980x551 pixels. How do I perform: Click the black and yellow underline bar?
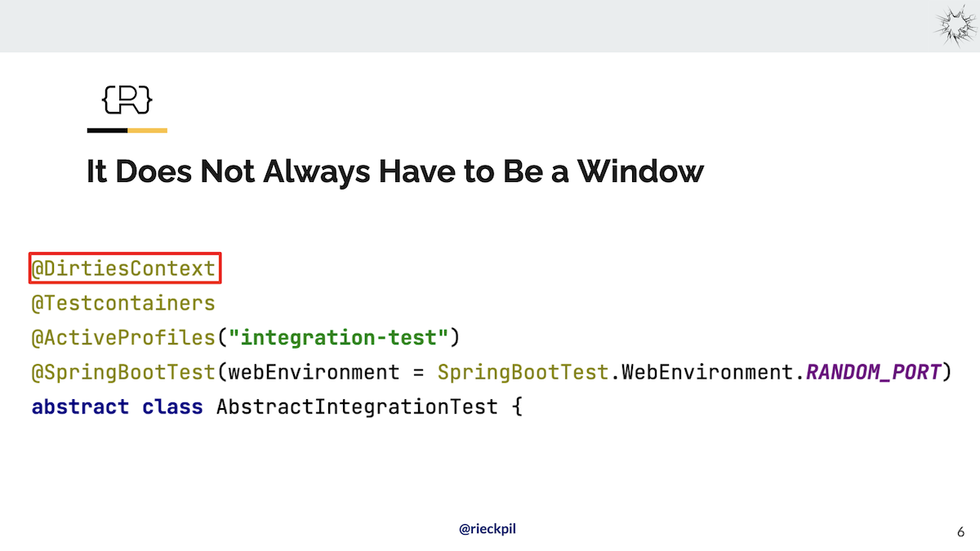tap(127, 130)
